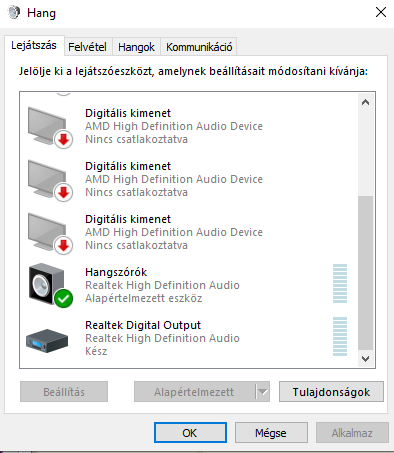Screen dimensions: 394x453
Task: Cancel with the Mégse button
Action: (x=271, y=433)
